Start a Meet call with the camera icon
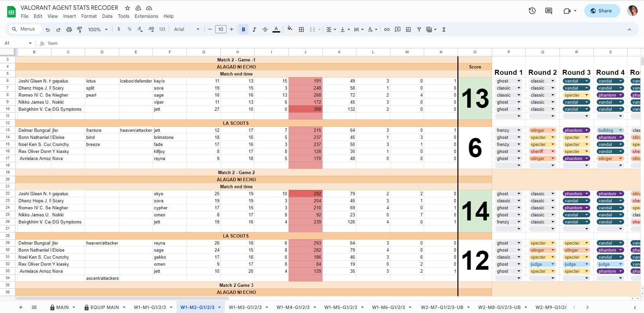644x313 pixels. click(567, 11)
